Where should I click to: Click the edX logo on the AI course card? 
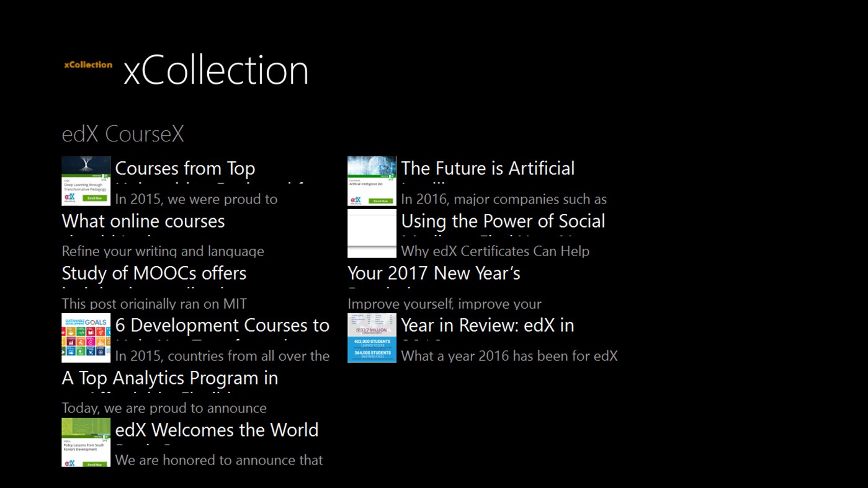357,200
